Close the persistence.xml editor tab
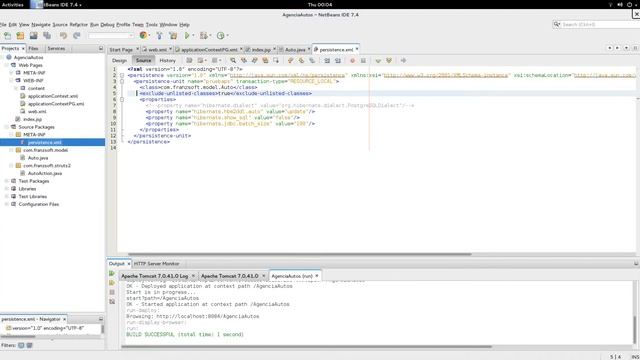This screenshot has height=360, width=640. click(x=357, y=49)
